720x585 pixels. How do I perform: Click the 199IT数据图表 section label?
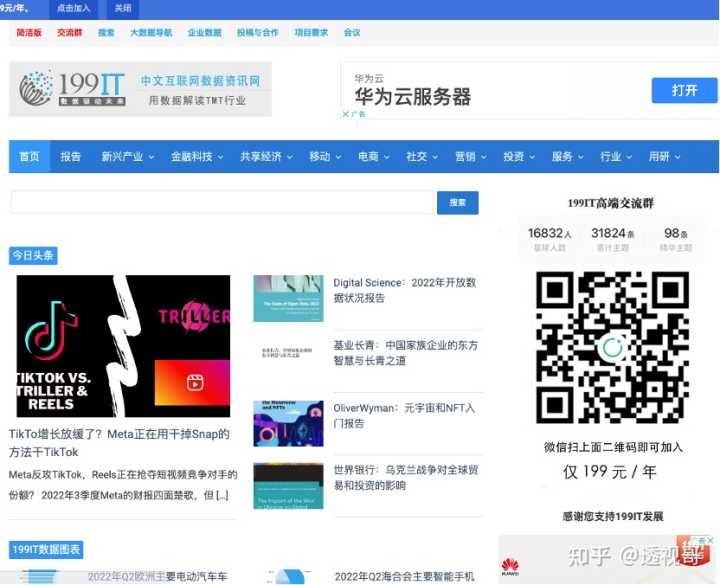[x=46, y=549]
